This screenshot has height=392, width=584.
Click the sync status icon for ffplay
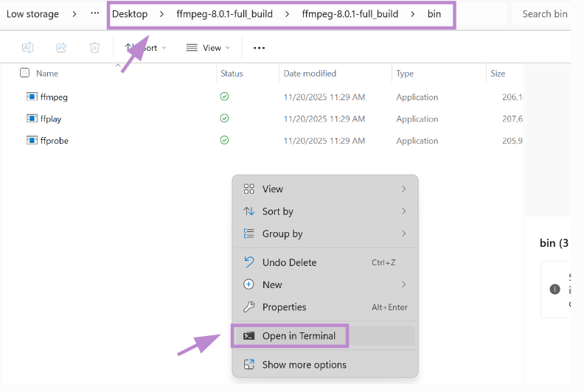(x=224, y=119)
